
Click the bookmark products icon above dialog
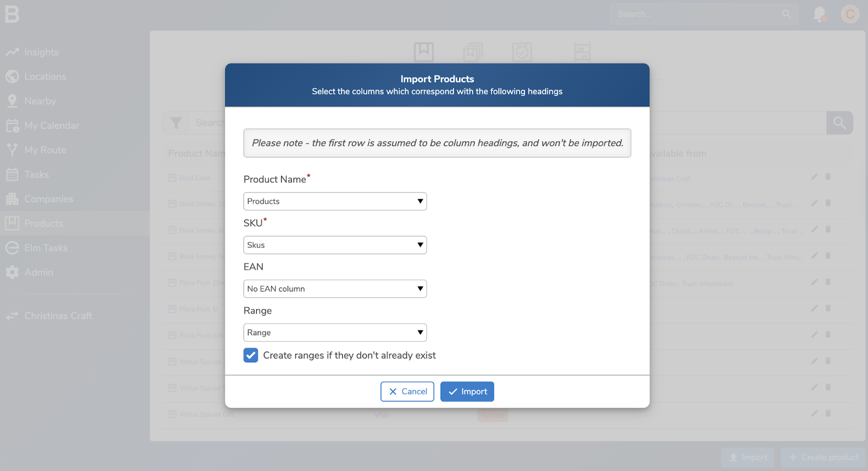(424, 52)
